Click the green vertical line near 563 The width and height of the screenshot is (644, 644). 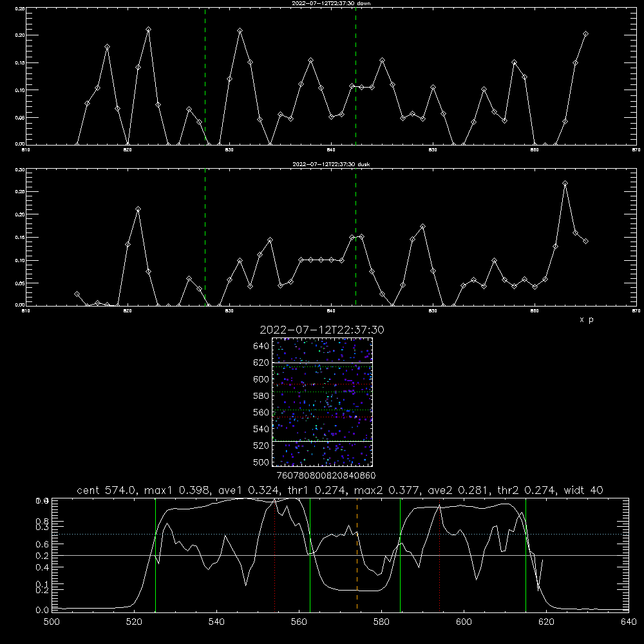click(x=310, y=554)
